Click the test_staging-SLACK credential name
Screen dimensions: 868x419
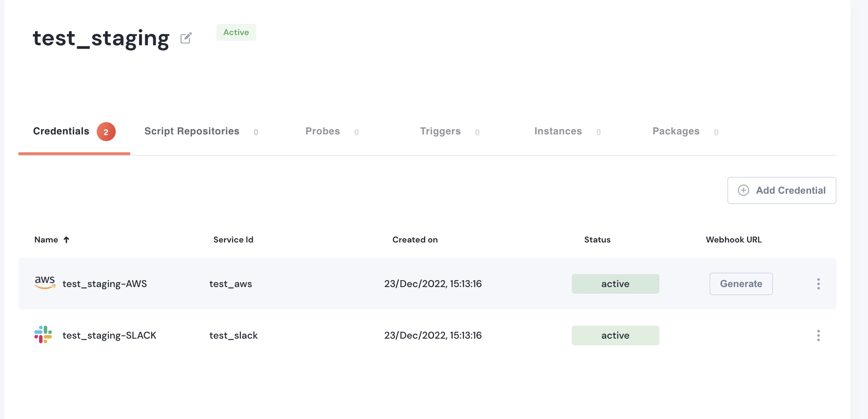(109, 335)
